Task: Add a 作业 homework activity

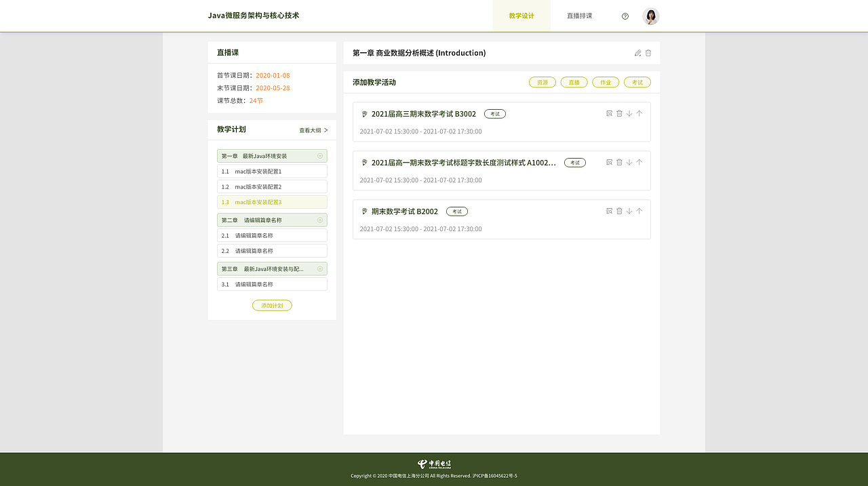Action: (x=606, y=82)
